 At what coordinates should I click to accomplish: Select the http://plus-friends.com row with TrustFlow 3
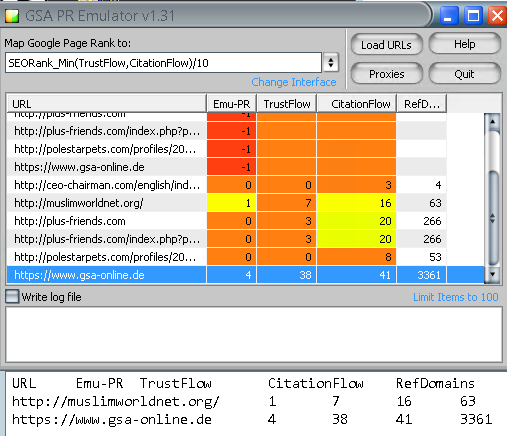(227, 221)
